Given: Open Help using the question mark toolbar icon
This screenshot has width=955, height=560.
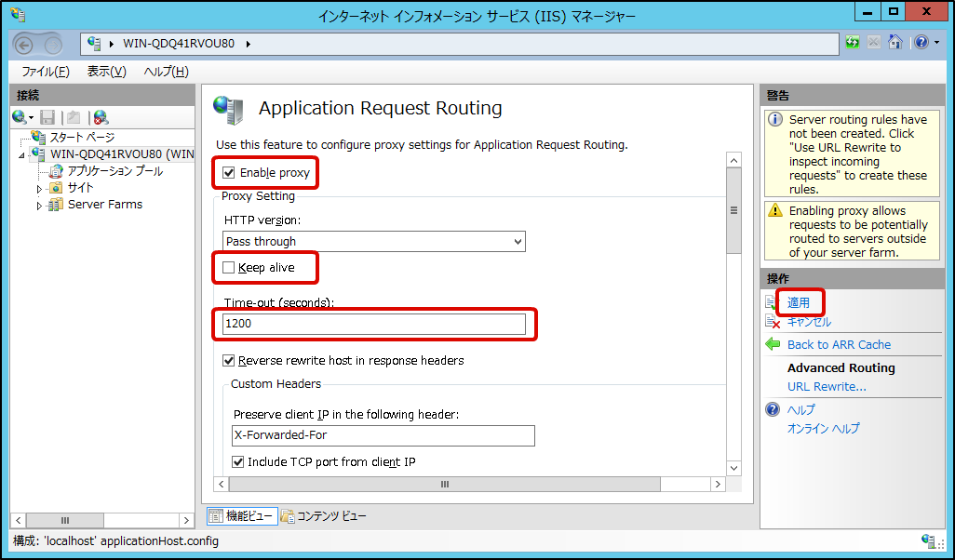Looking at the screenshot, I should [x=921, y=42].
